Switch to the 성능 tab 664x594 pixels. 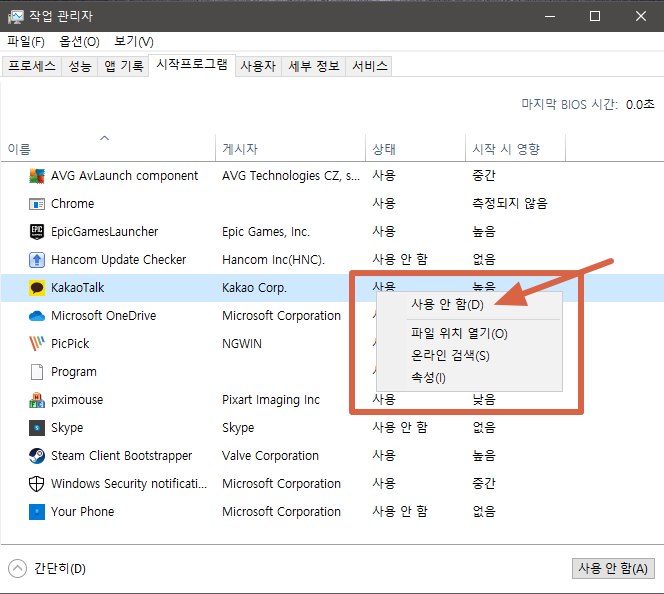80,66
